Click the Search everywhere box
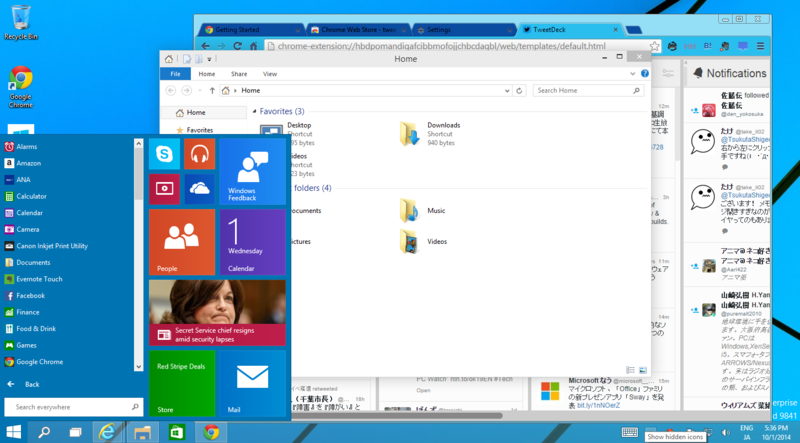800x443 pixels. pos(73,407)
